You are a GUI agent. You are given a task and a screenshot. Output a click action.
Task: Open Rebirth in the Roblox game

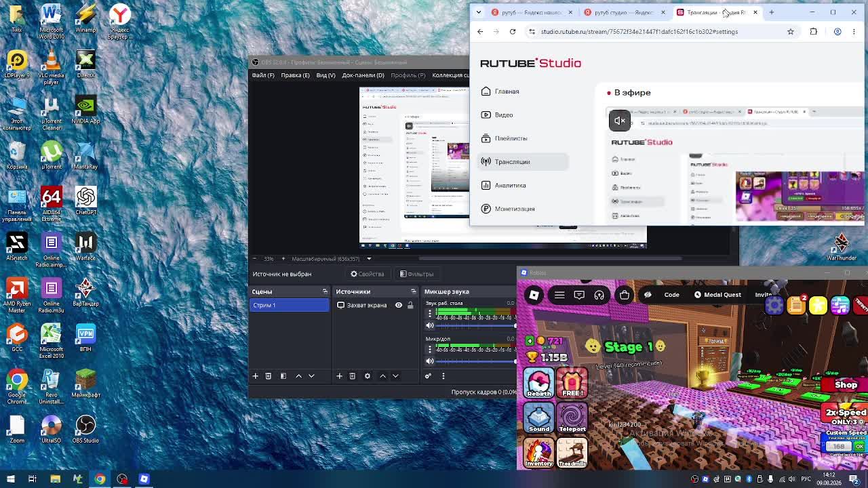(x=539, y=382)
